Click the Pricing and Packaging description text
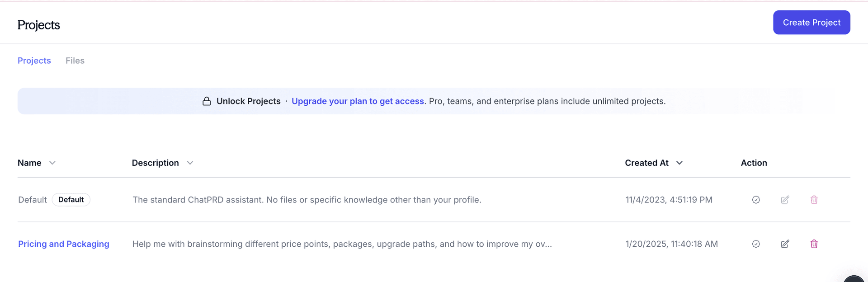This screenshot has height=282, width=868. point(342,244)
